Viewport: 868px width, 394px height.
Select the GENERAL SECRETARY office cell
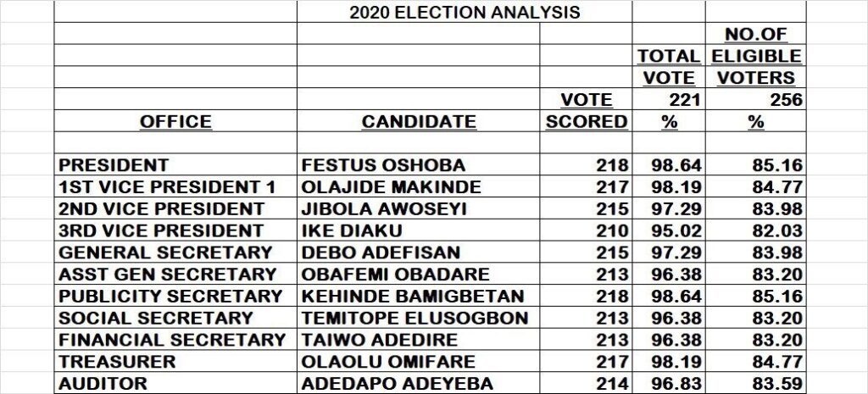[164, 252]
